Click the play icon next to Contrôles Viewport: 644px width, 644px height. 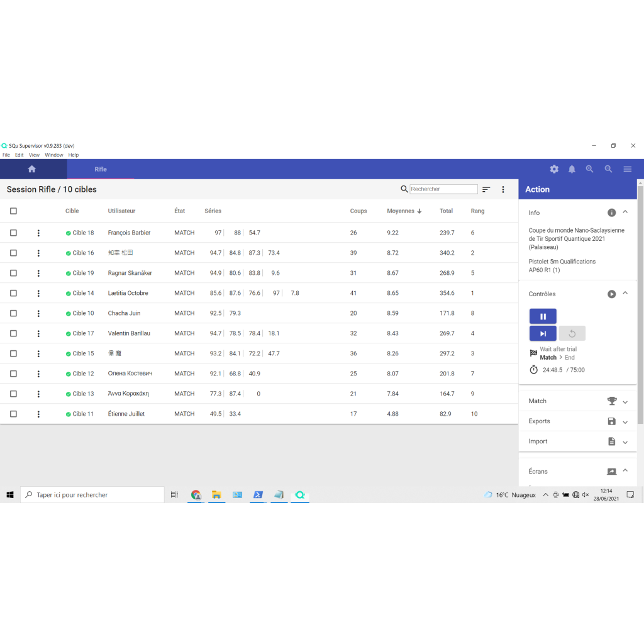611,293
